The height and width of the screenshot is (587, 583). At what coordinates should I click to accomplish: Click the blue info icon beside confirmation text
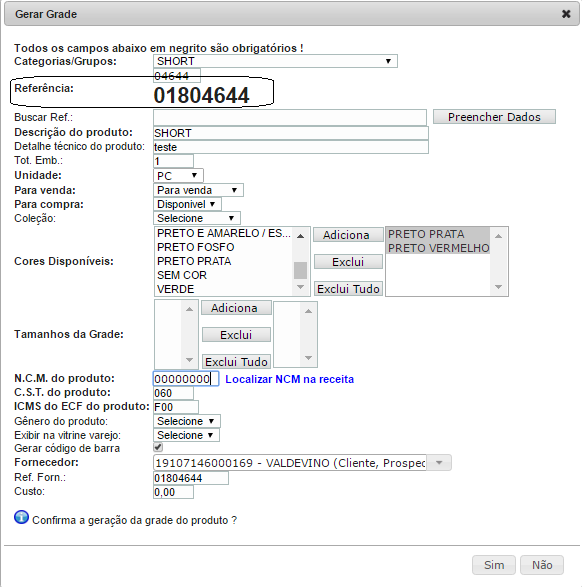click(x=21, y=517)
